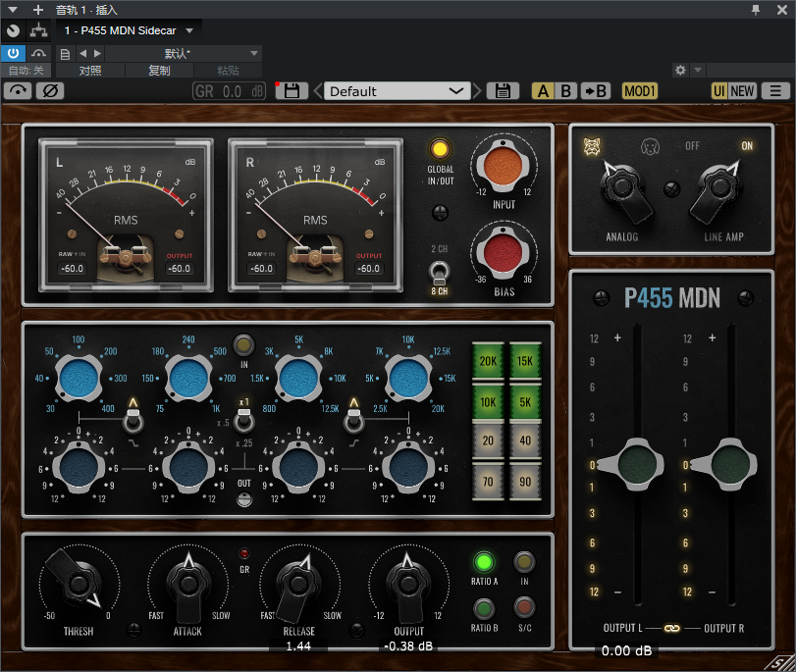Open the window menu triangle beside the plus
Image resolution: width=796 pixels, height=672 pixels.
(x=13, y=10)
